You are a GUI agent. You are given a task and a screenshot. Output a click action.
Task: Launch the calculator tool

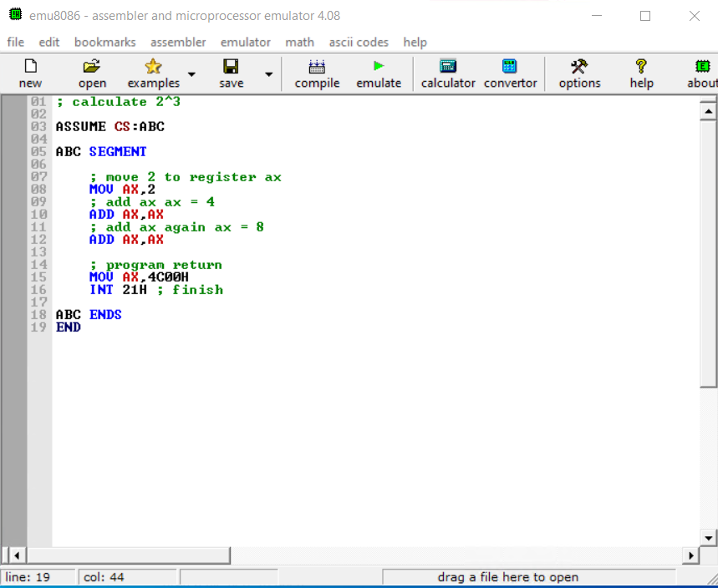(x=448, y=73)
